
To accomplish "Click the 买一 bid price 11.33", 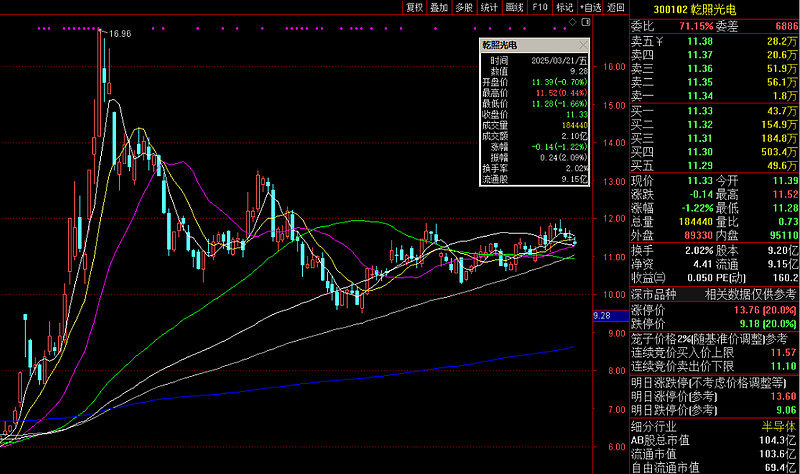I will point(699,109).
